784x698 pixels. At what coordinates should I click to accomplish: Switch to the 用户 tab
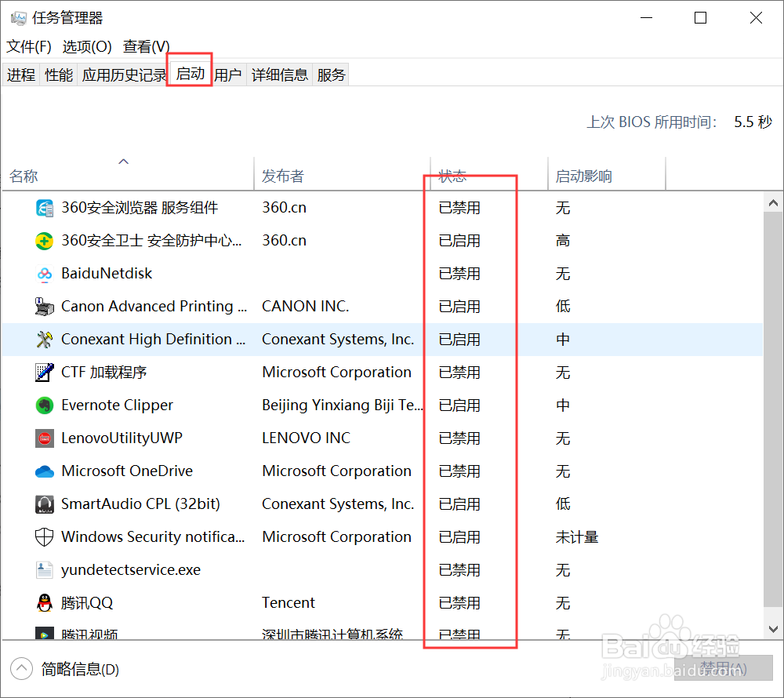coord(228,75)
